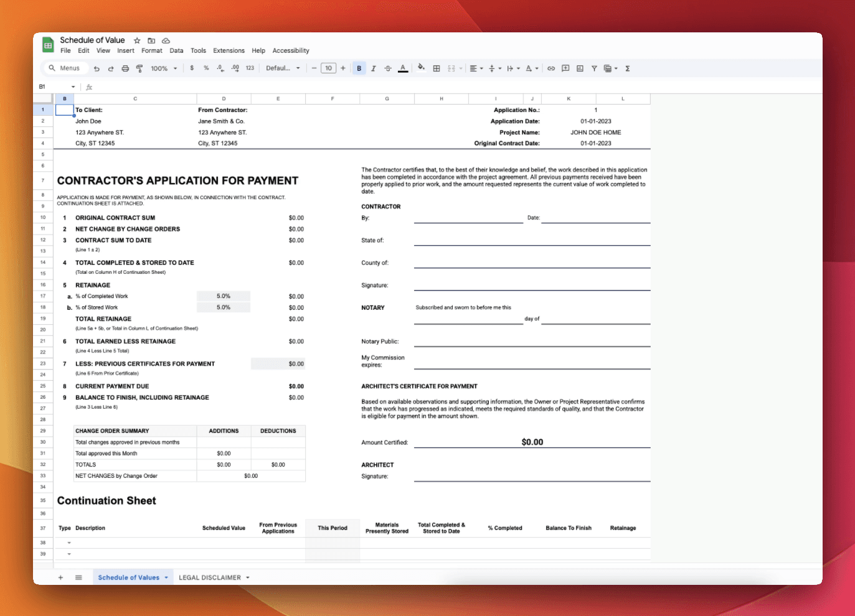Viewport: 855px width, 616px height.
Task: Open the font family Default dropdown
Action: pos(283,68)
